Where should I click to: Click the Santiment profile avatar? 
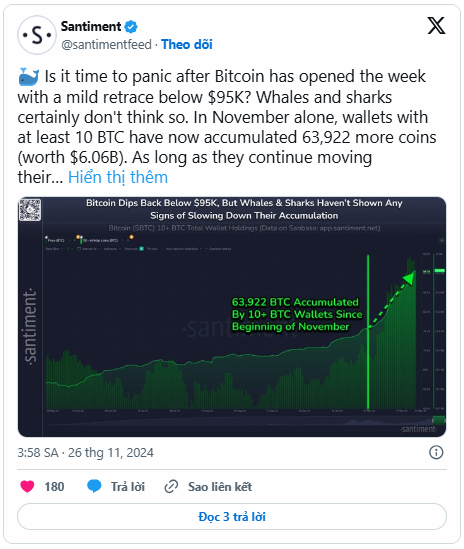point(37,35)
